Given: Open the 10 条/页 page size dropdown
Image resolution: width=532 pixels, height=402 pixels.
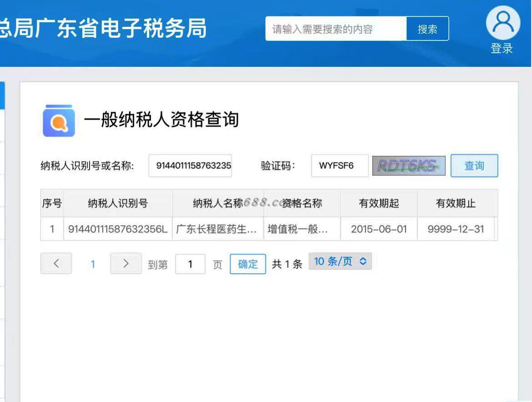Looking at the screenshot, I should point(340,261).
